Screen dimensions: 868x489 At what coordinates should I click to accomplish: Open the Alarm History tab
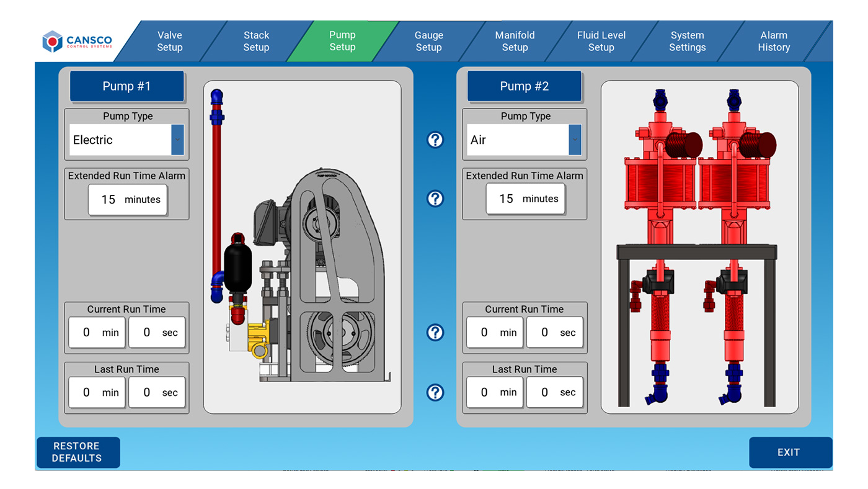coord(774,41)
